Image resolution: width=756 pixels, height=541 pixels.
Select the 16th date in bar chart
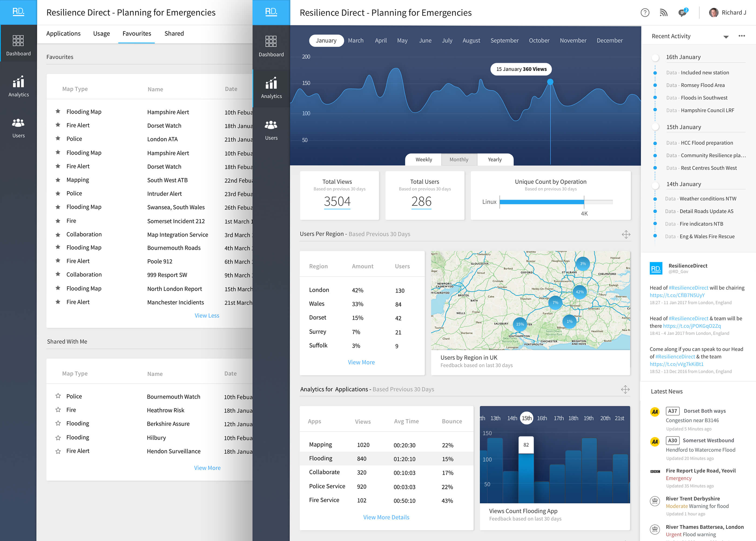pyautogui.click(x=542, y=418)
